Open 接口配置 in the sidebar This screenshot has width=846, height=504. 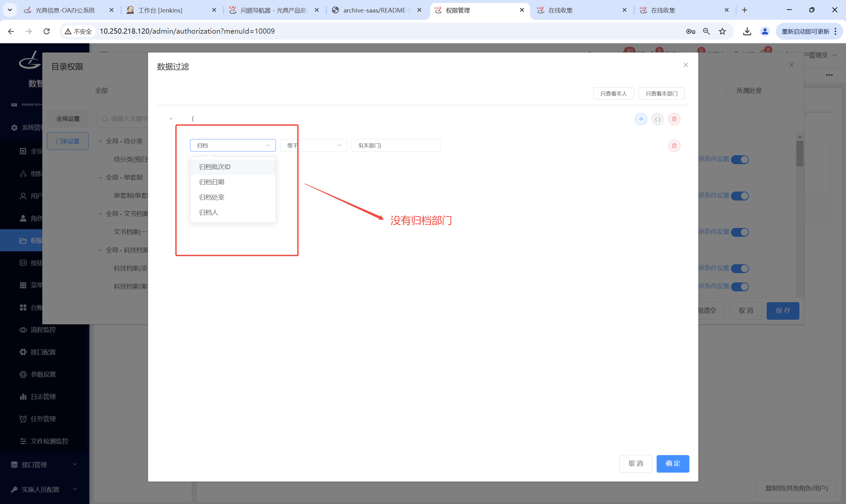coord(43,352)
